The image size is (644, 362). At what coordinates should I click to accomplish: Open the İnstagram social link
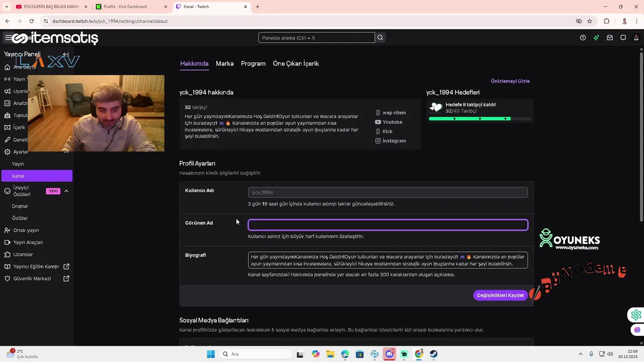(390, 141)
